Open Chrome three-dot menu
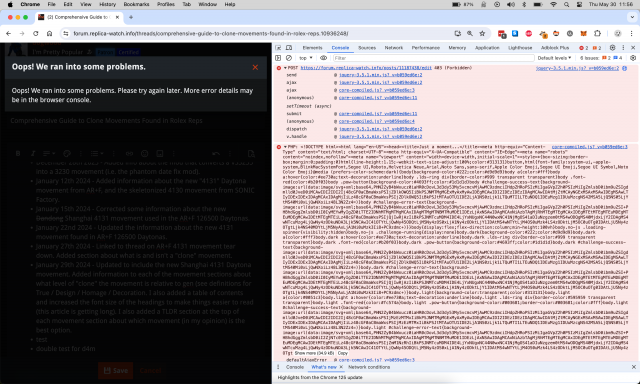Image resolution: width=640 pixels, height=384 pixels. 631,33
